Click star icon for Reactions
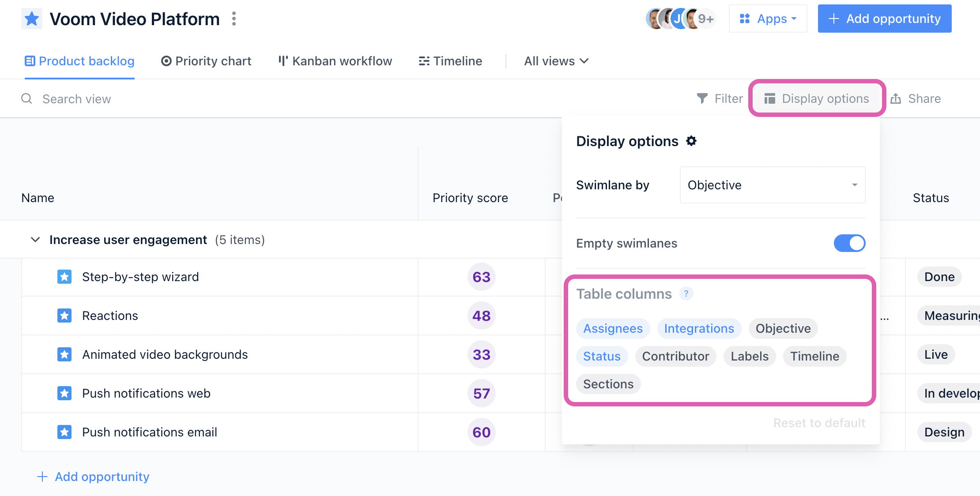 pos(64,316)
